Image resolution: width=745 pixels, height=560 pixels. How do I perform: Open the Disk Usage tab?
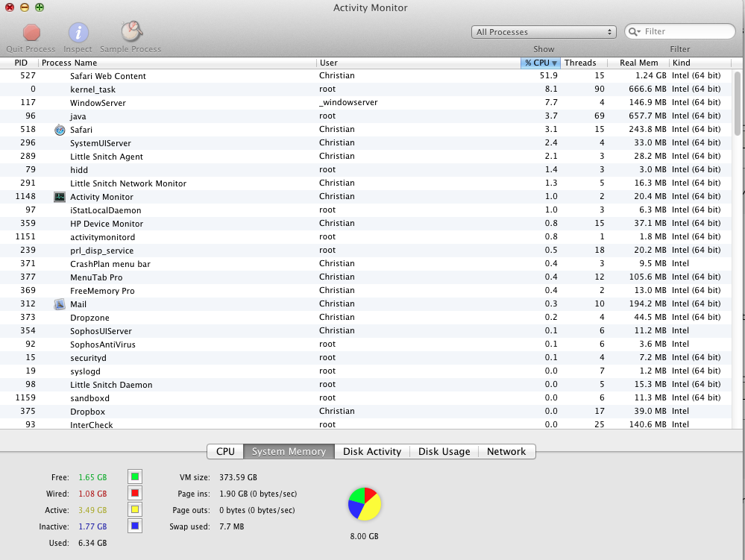444,452
